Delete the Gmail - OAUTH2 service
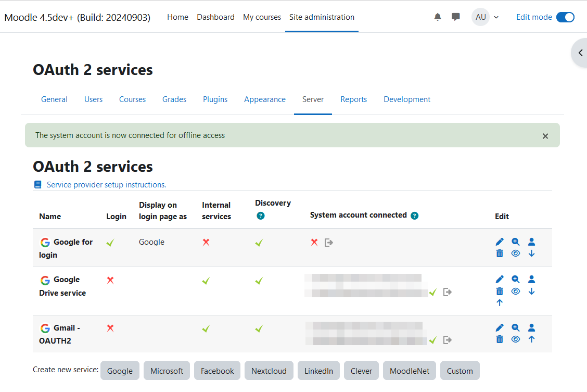 coord(500,339)
